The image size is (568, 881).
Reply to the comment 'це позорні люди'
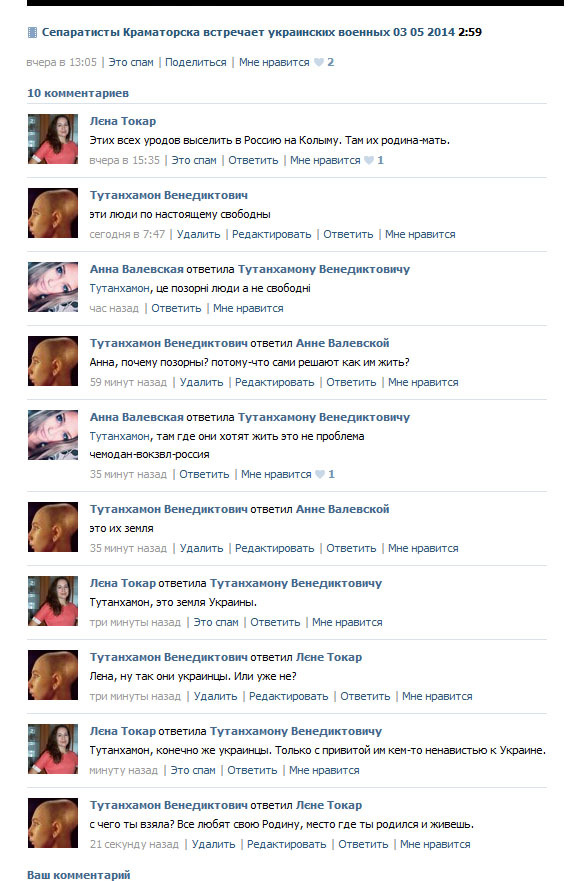click(176, 308)
